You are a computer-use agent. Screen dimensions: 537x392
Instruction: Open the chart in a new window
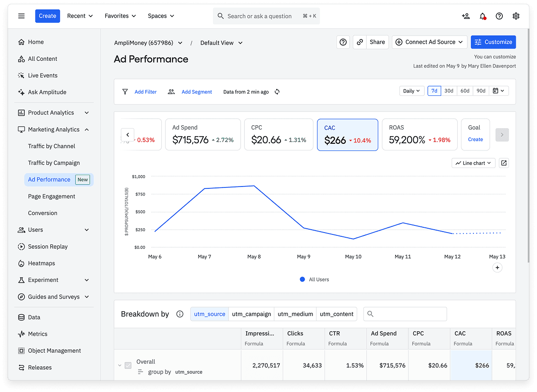tap(503, 163)
